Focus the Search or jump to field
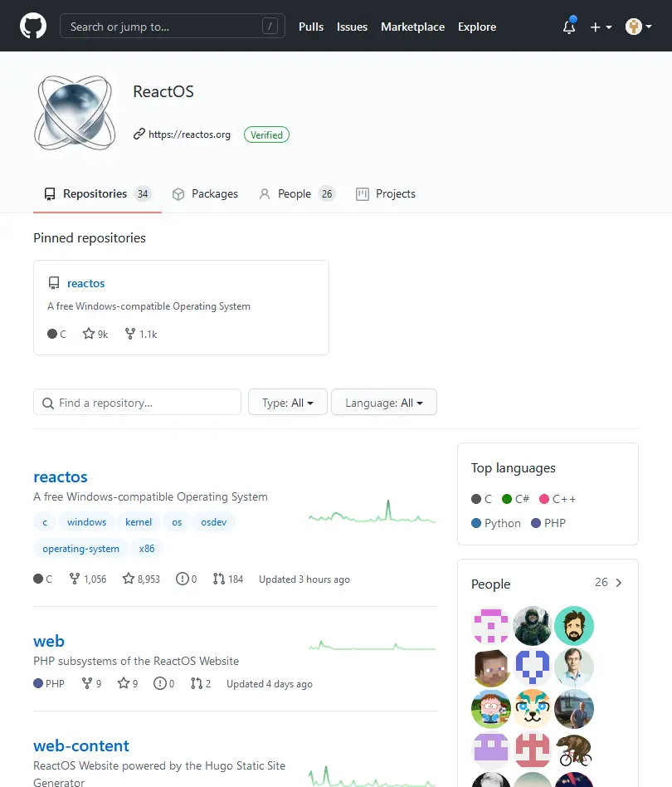This screenshot has height=787, width=672. 172,26
